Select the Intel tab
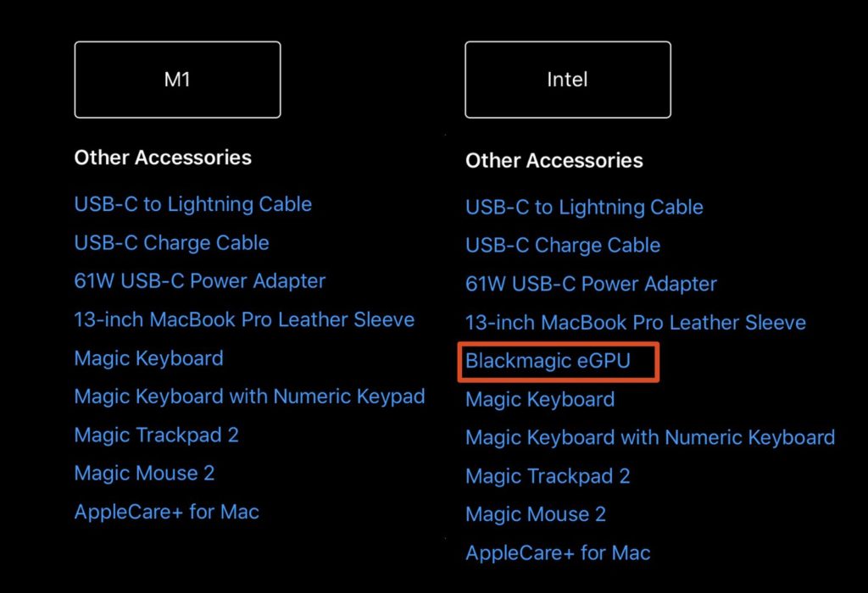Screen dimensions: 868x593 coord(567,79)
